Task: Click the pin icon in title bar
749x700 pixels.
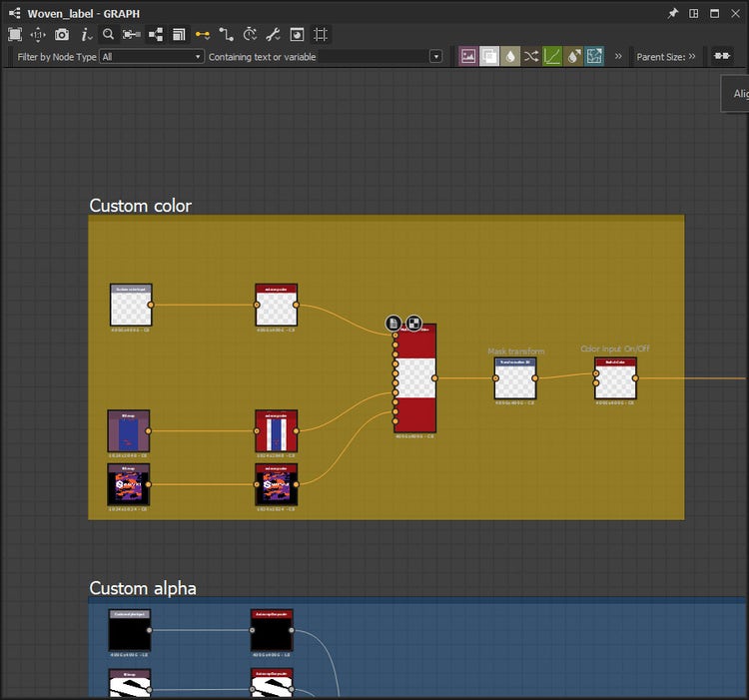Action: pyautogui.click(x=672, y=13)
